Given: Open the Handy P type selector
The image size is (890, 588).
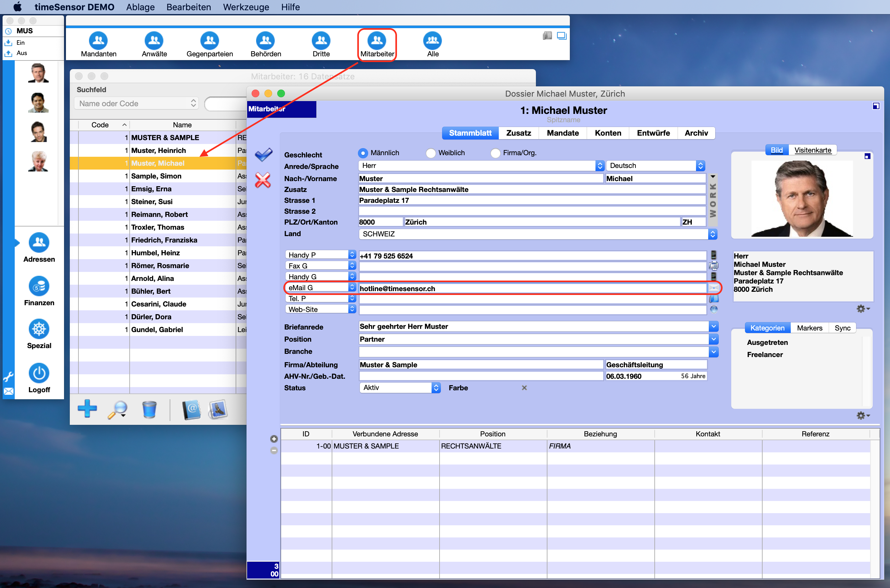Looking at the screenshot, I should point(320,255).
